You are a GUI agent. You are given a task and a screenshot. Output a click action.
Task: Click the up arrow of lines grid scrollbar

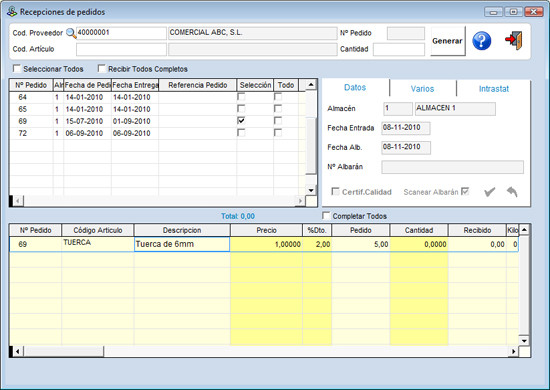[x=524, y=230]
